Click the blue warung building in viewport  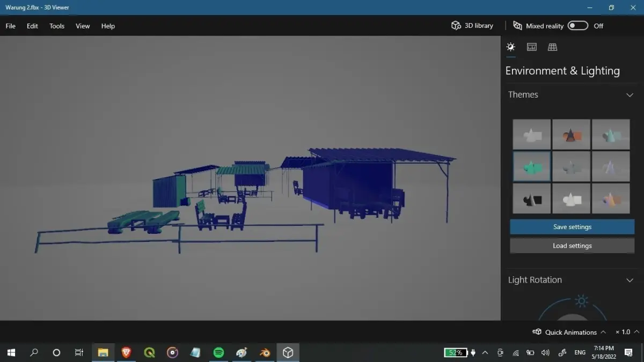[347, 185]
